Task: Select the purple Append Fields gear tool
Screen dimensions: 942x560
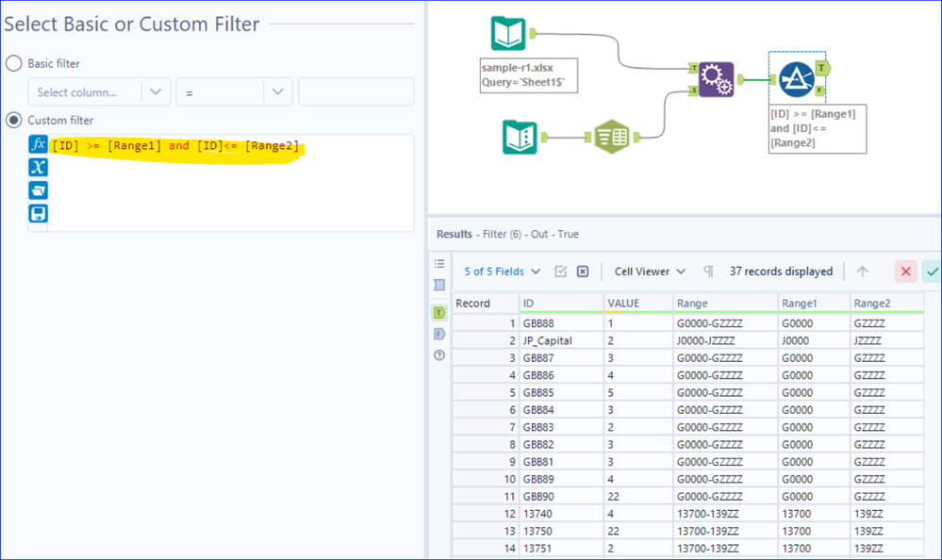Action: point(716,79)
